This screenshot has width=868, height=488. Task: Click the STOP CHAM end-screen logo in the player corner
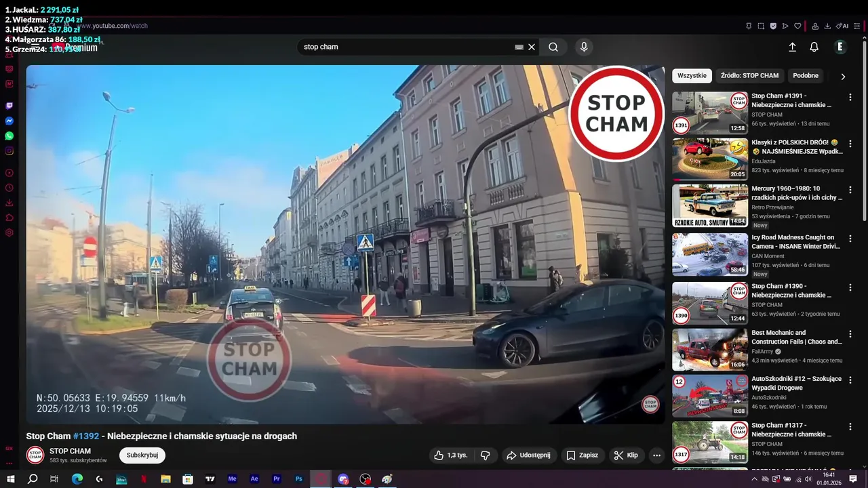tap(650, 405)
